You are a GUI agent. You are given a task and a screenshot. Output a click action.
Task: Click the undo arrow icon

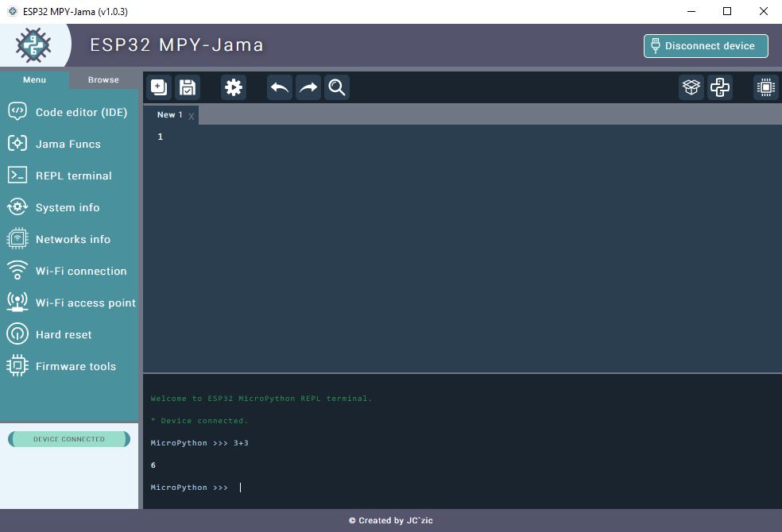tap(279, 87)
